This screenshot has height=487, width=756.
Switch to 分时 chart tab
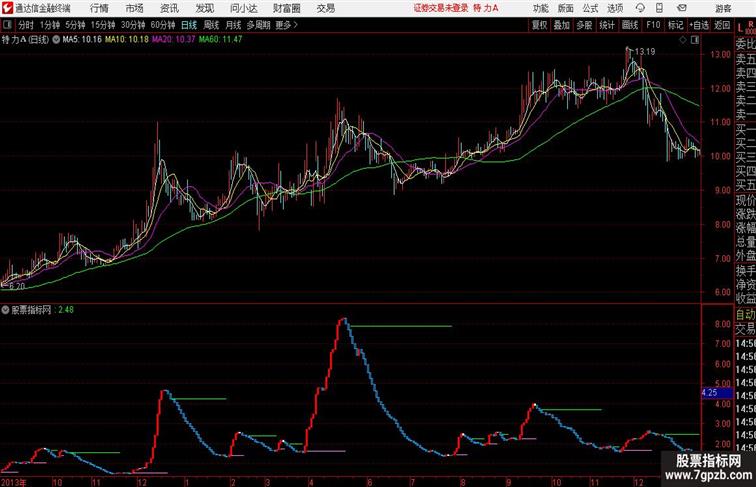[x=26, y=25]
